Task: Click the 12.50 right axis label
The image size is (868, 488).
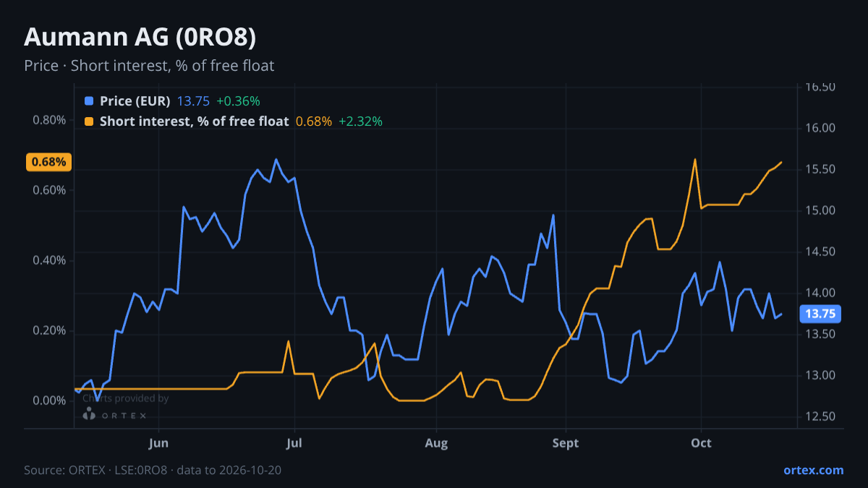Action: [x=821, y=416]
